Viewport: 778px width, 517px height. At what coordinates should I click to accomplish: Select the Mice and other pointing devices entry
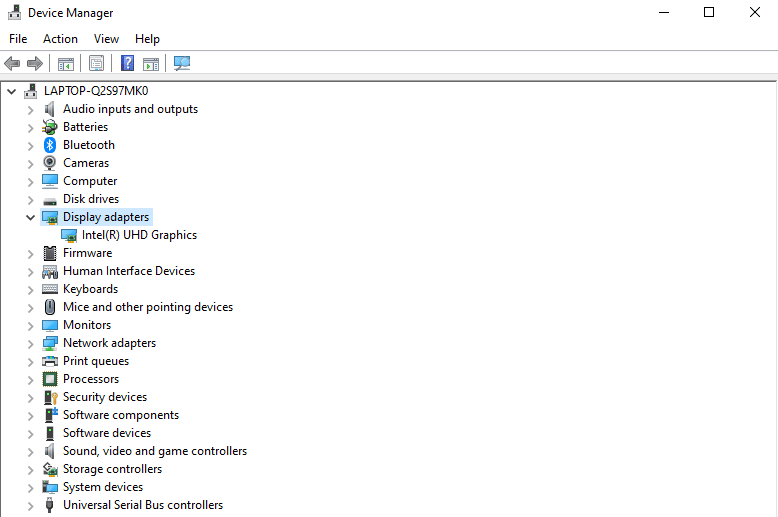pos(147,307)
